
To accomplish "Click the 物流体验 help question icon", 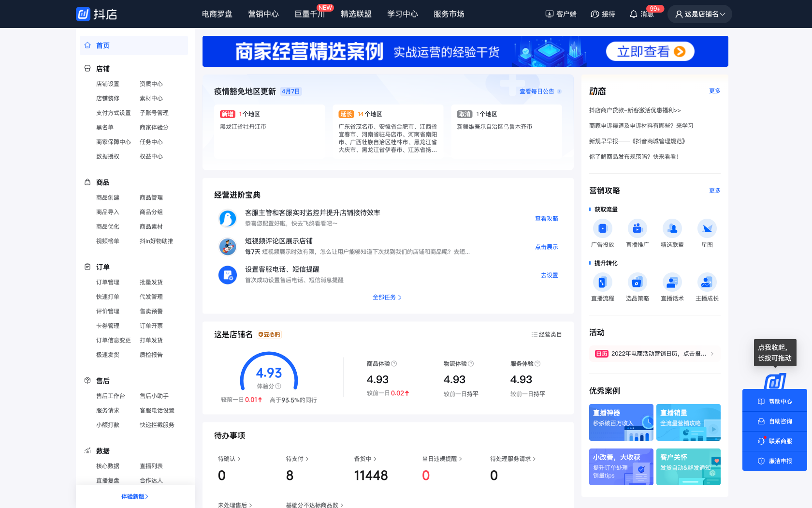I will pyautogui.click(x=471, y=364).
